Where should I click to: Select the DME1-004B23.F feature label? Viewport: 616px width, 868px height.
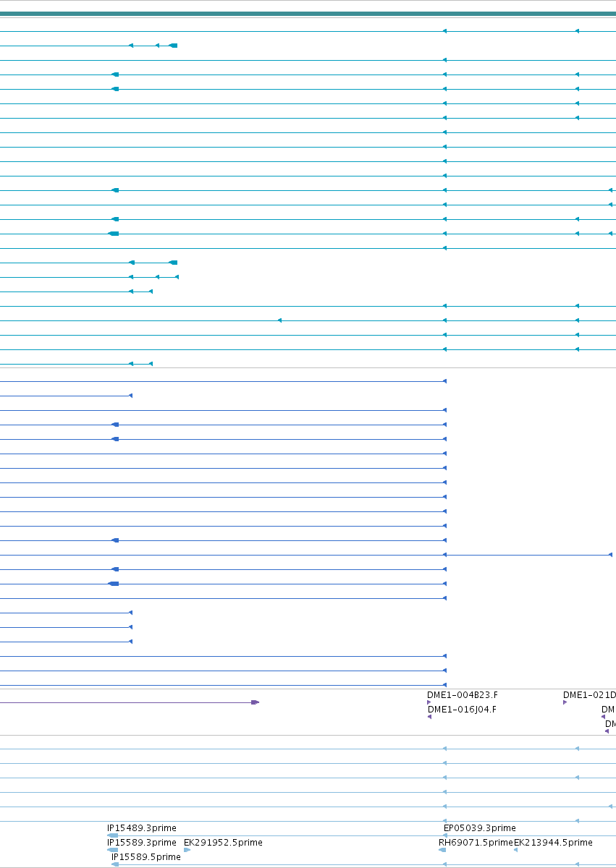(x=463, y=695)
